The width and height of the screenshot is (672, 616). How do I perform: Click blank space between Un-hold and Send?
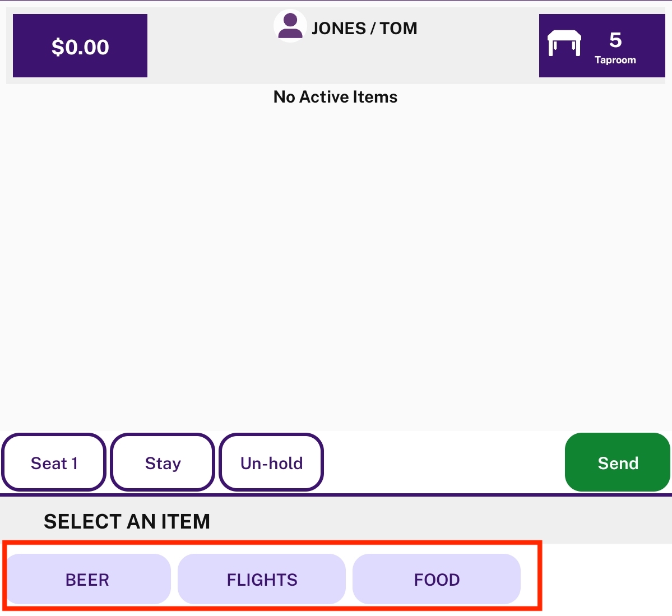point(443,462)
